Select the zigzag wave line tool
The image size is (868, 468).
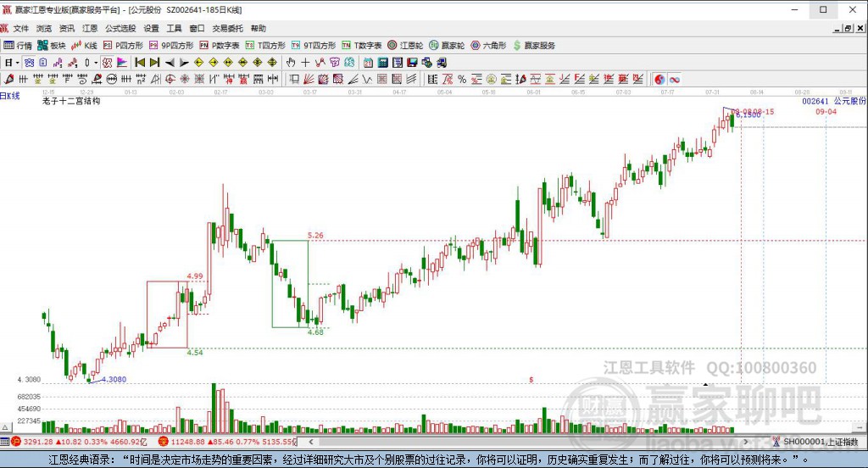(366, 80)
